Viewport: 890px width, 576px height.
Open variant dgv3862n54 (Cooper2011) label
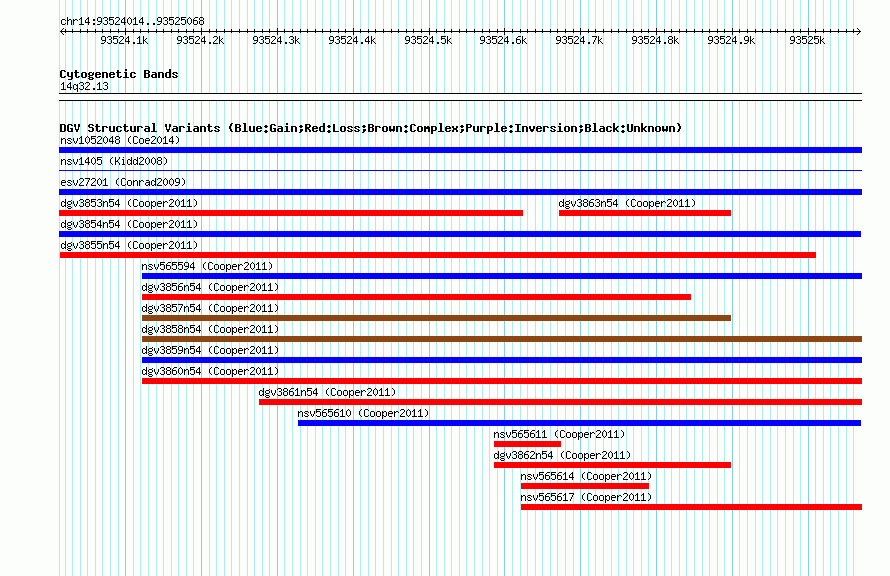(x=562, y=455)
